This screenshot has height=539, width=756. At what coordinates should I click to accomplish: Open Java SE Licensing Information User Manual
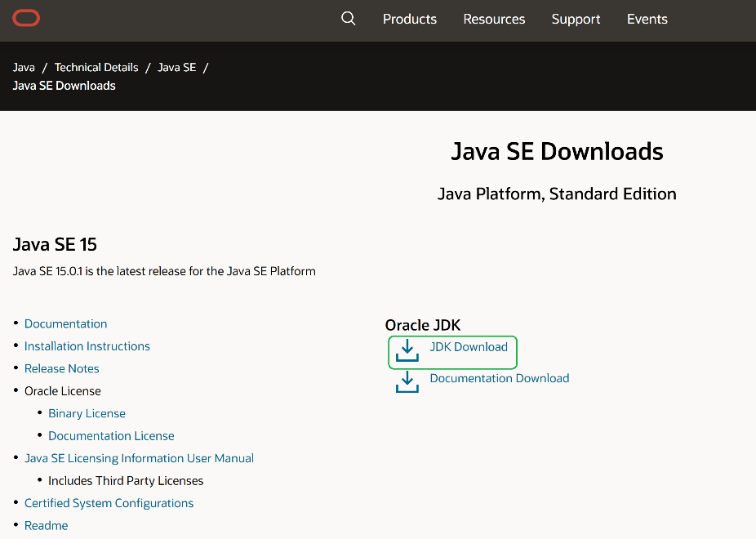point(139,458)
